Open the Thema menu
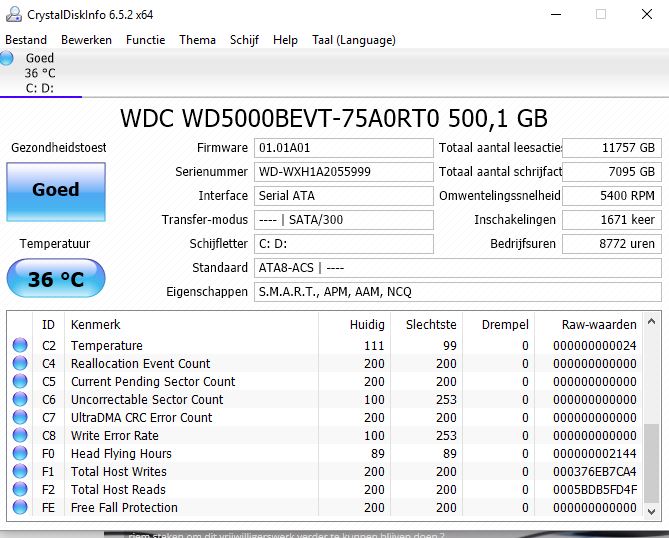669x538 pixels. coord(197,40)
